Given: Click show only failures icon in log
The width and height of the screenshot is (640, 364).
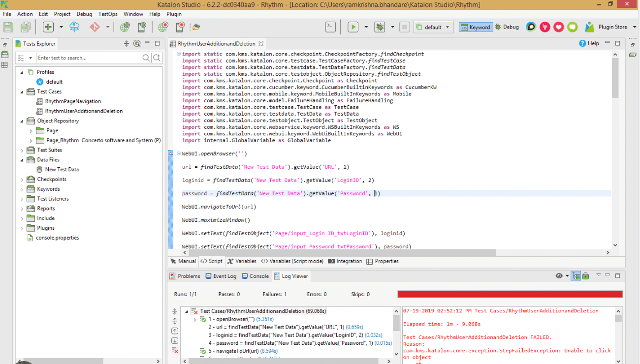Looking at the screenshot, I should pyautogui.click(x=175, y=350).
